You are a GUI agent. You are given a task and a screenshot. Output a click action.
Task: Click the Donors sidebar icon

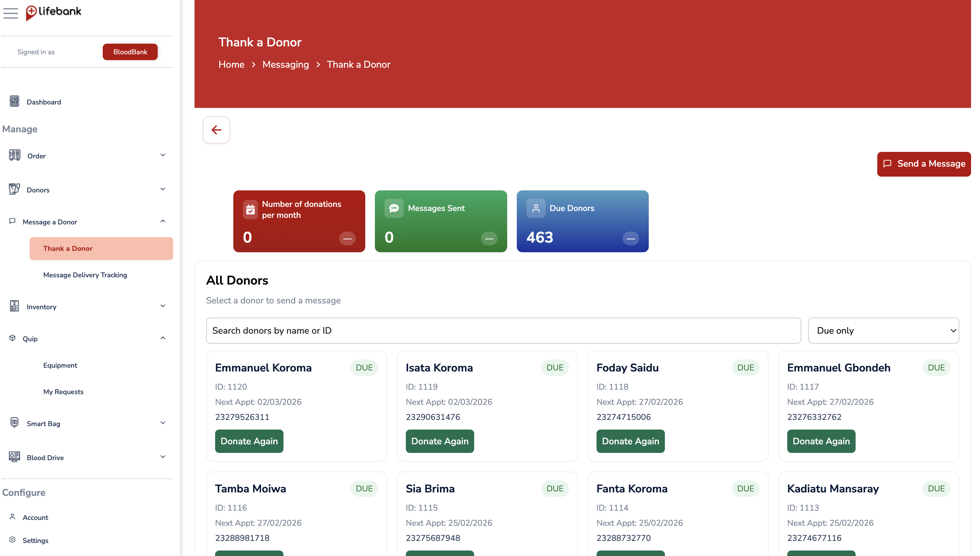pyautogui.click(x=14, y=189)
